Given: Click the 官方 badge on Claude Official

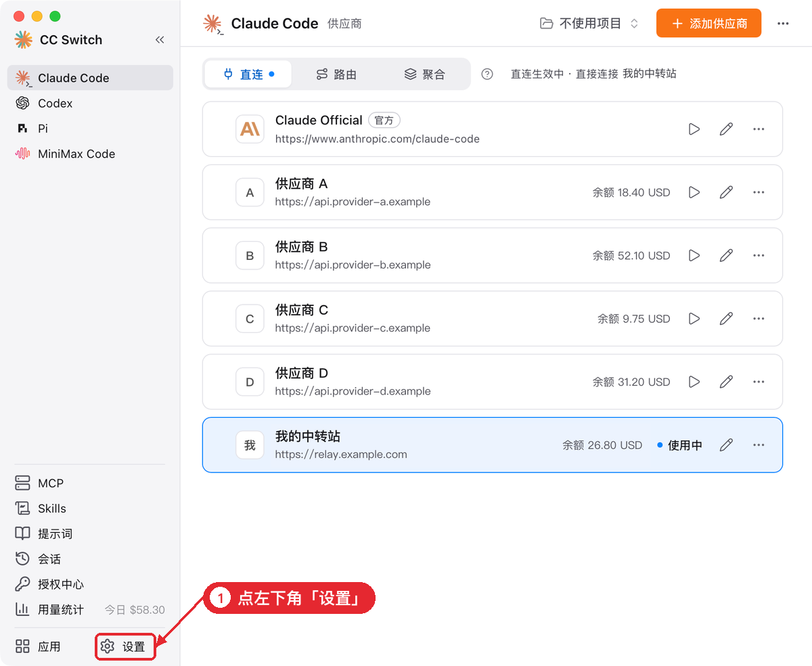Looking at the screenshot, I should [384, 120].
